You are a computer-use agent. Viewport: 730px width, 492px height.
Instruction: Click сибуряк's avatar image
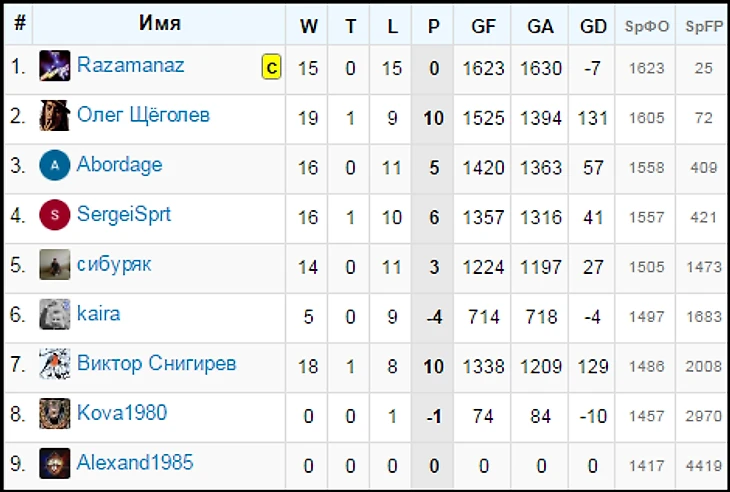point(54,265)
